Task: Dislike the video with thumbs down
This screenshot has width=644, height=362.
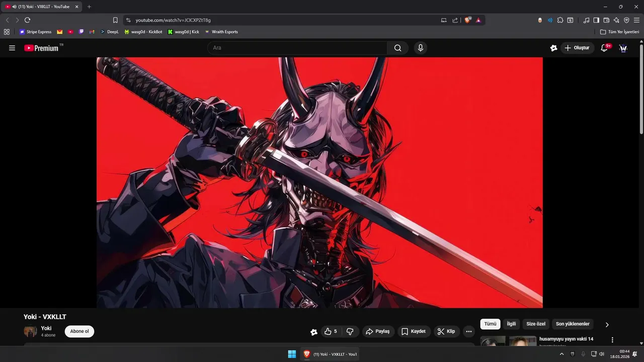Action: point(350,331)
